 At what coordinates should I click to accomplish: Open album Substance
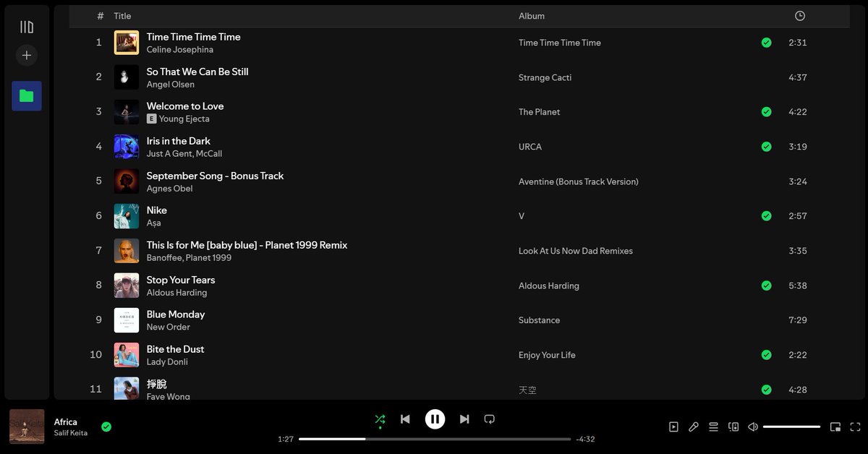click(x=540, y=320)
